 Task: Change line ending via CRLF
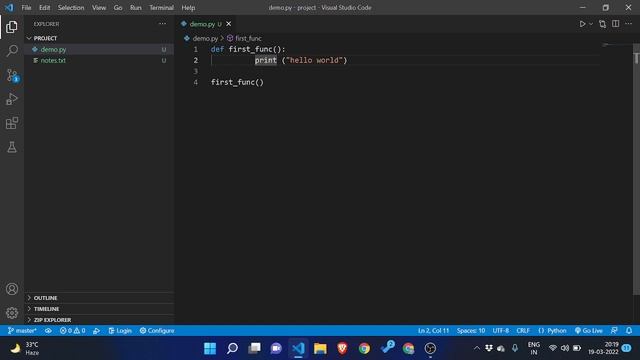pos(523,331)
